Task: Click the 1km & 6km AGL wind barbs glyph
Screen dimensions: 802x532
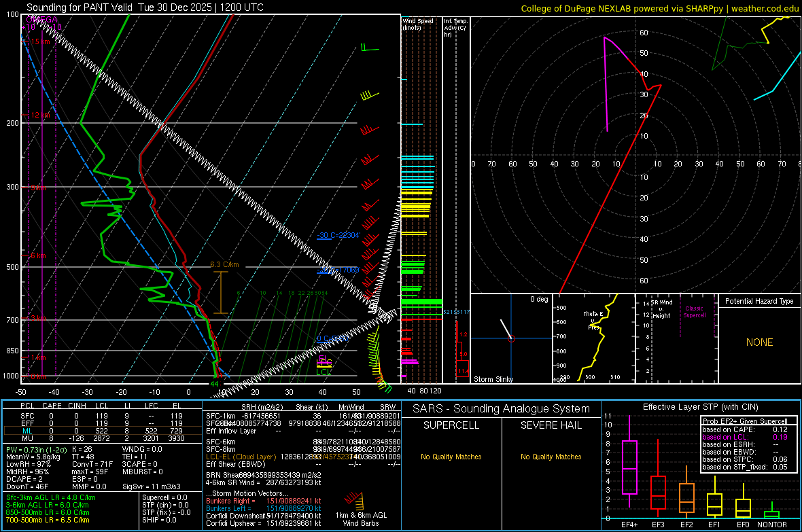Action: (x=355, y=501)
